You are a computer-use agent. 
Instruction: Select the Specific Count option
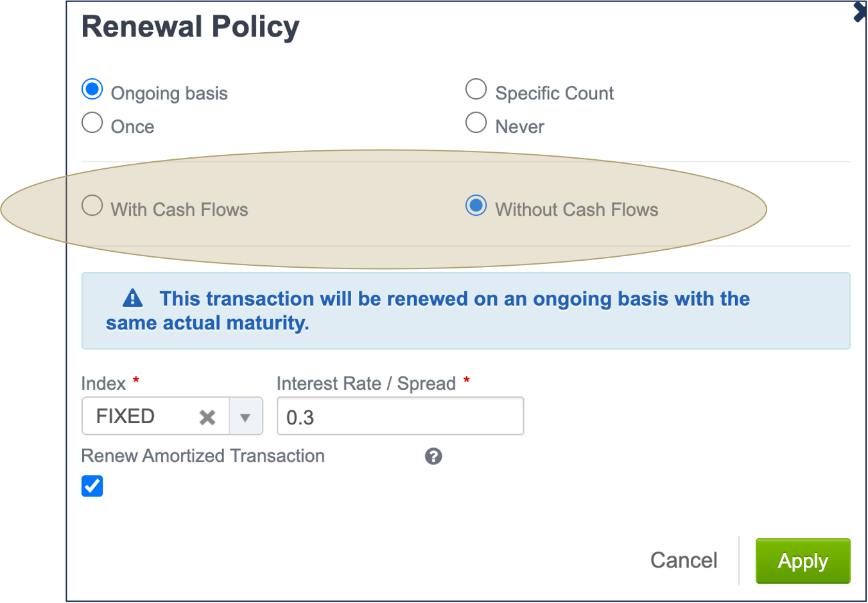tap(476, 89)
